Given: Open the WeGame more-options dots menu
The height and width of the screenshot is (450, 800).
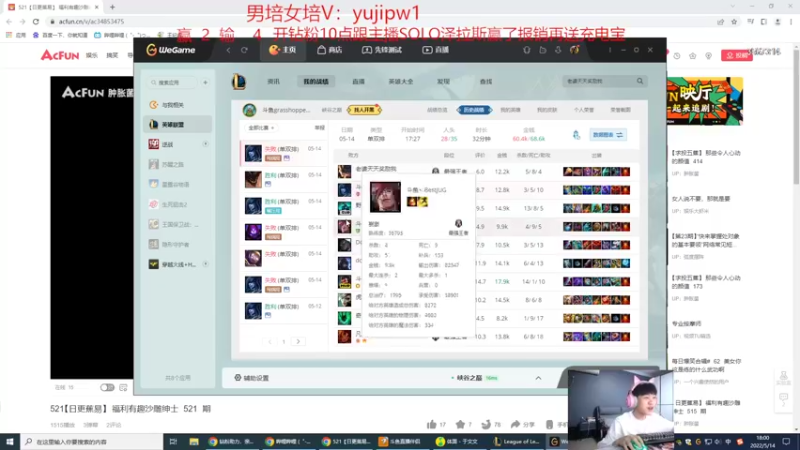Looking at the screenshot, I should coord(610,50).
